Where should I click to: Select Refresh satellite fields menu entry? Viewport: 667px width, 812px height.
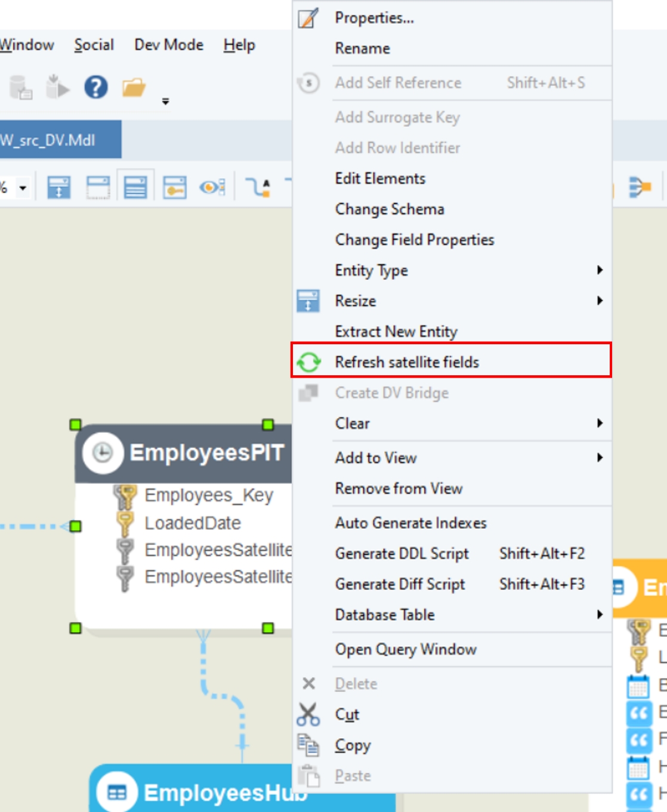(407, 362)
